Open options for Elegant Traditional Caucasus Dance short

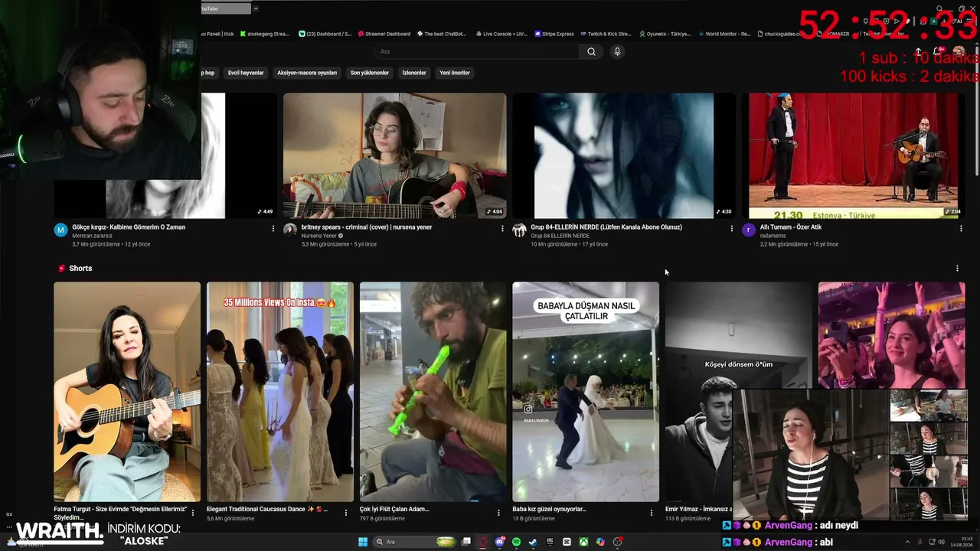(x=346, y=513)
